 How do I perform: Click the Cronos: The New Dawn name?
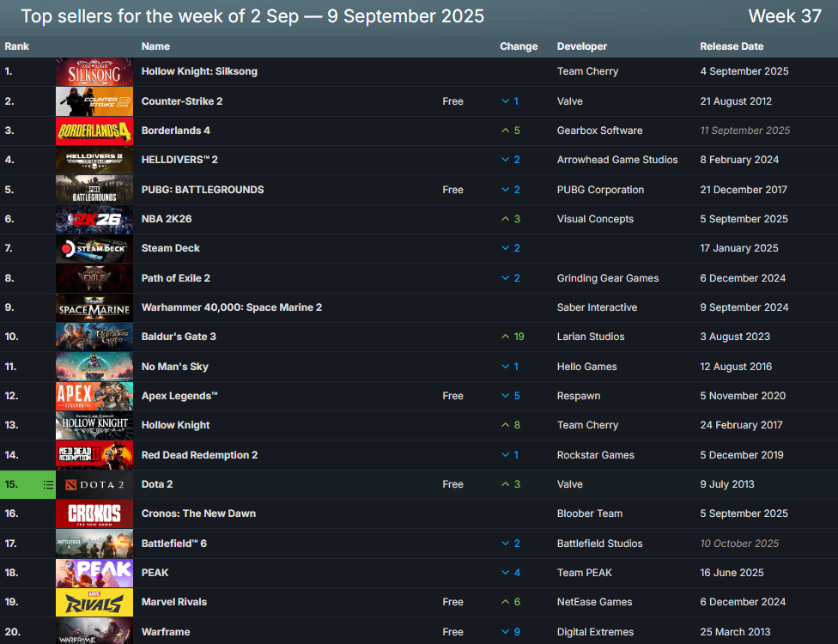point(198,513)
